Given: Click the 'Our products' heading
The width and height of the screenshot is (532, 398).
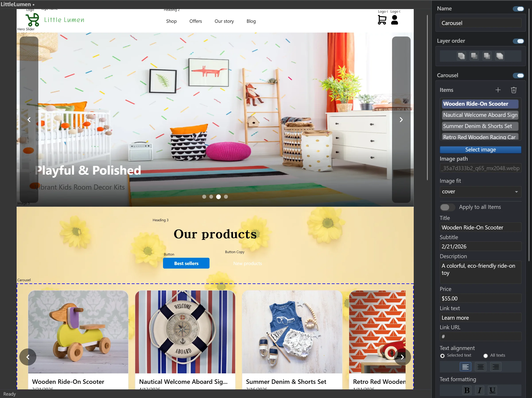Looking at the screenshot, I should click(215, 234).
